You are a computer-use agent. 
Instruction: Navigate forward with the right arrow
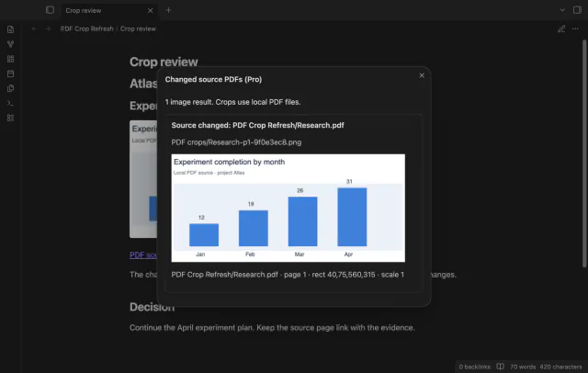pyautogui.click(x=48, y=28)
